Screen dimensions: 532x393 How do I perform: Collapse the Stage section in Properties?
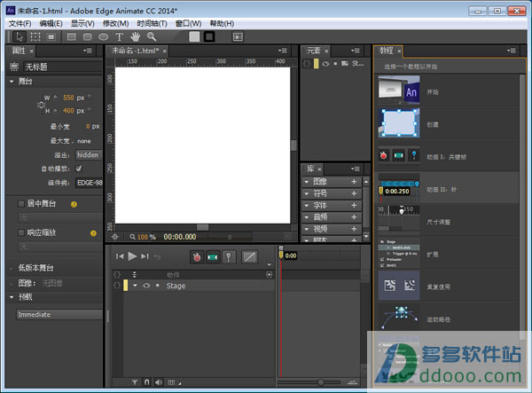(x=12, y=82)
